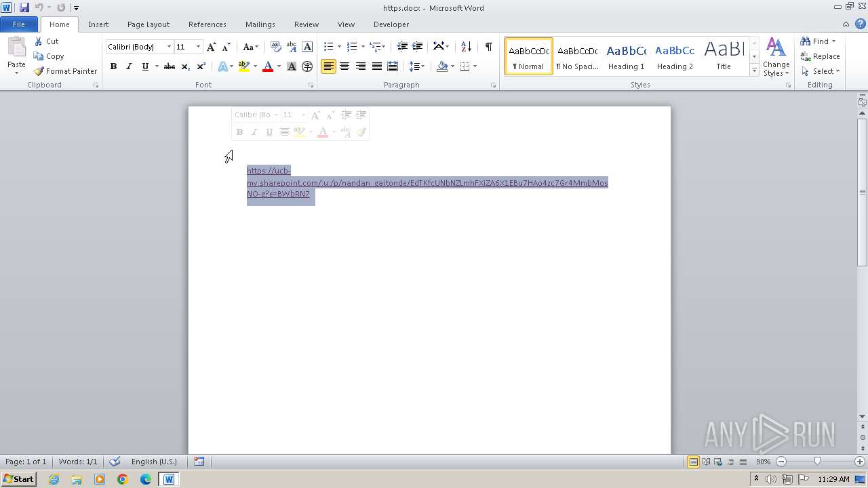Viewport: 868px width, 488px height.
Task: Open Change Case dropdown
Action: coord(250,47)
